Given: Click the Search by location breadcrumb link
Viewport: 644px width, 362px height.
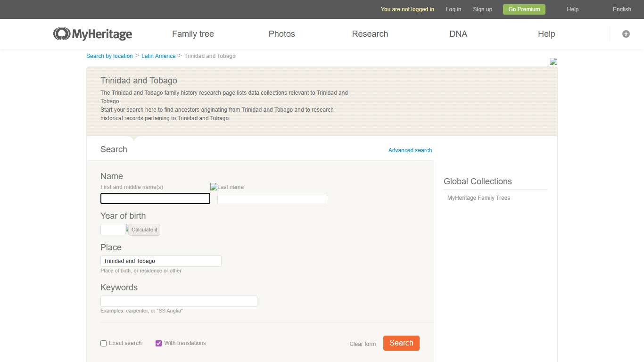Looking at the screenshot, I should pyautogui.click(x=109, y=56).
